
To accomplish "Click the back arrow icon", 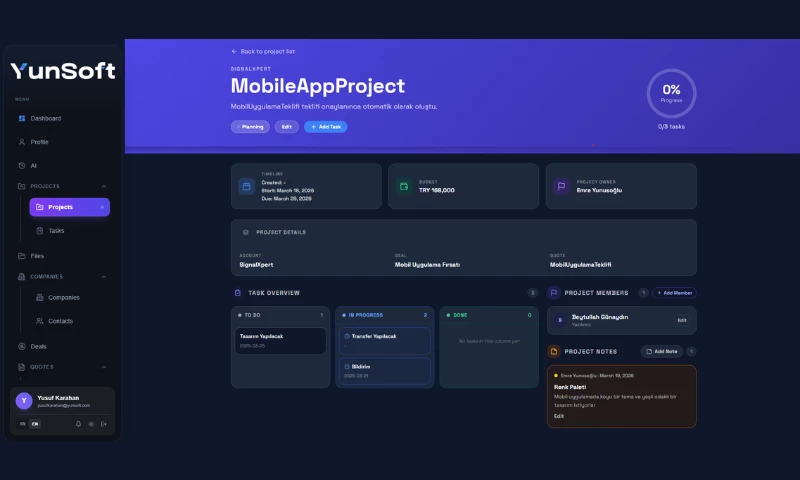I will (234, 52).
